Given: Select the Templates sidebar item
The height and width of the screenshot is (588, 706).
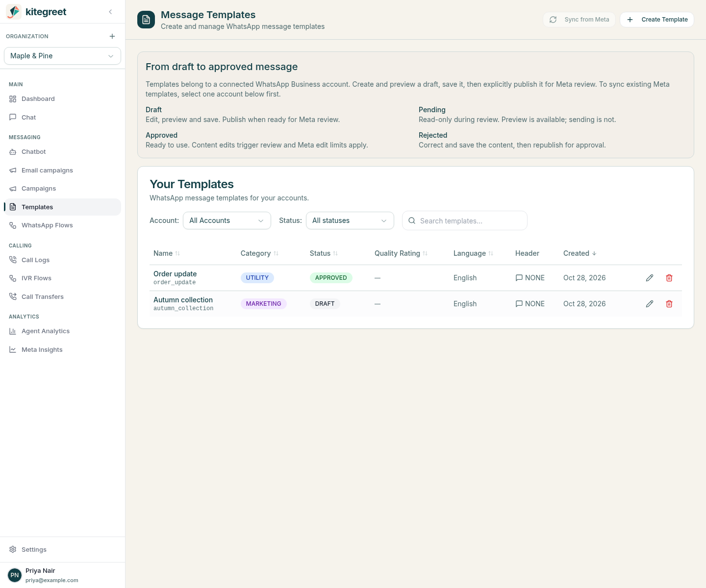Looking at the screenshot, I should [x=62, y=207].
